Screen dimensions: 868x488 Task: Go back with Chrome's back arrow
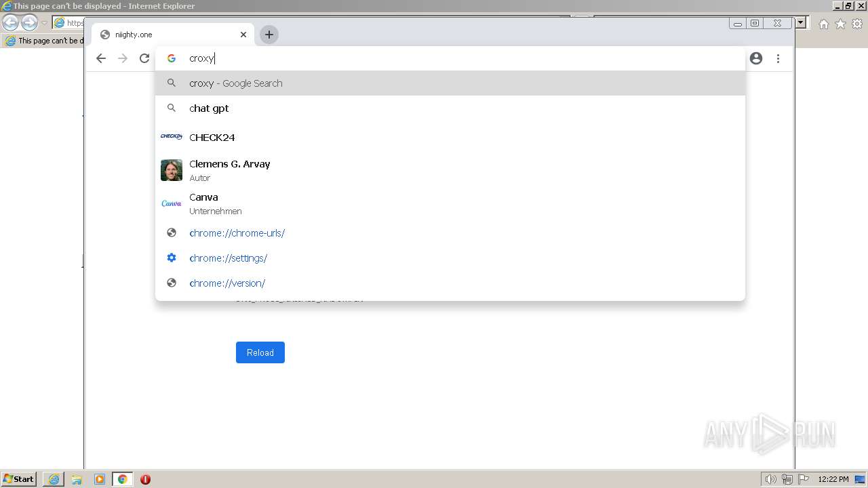(101, 58)
